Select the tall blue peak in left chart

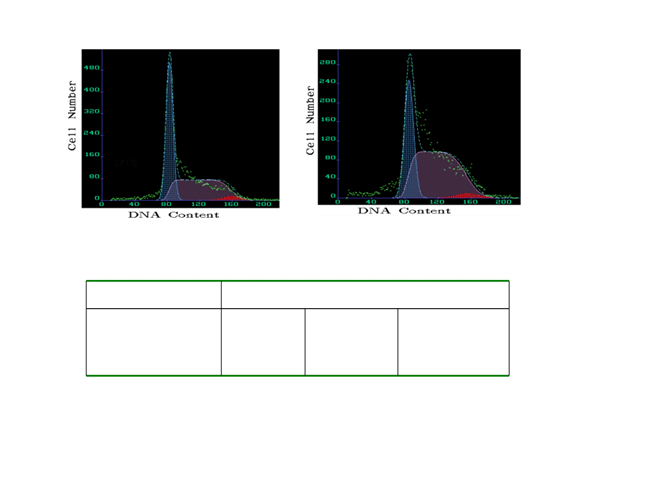(170, 110)
